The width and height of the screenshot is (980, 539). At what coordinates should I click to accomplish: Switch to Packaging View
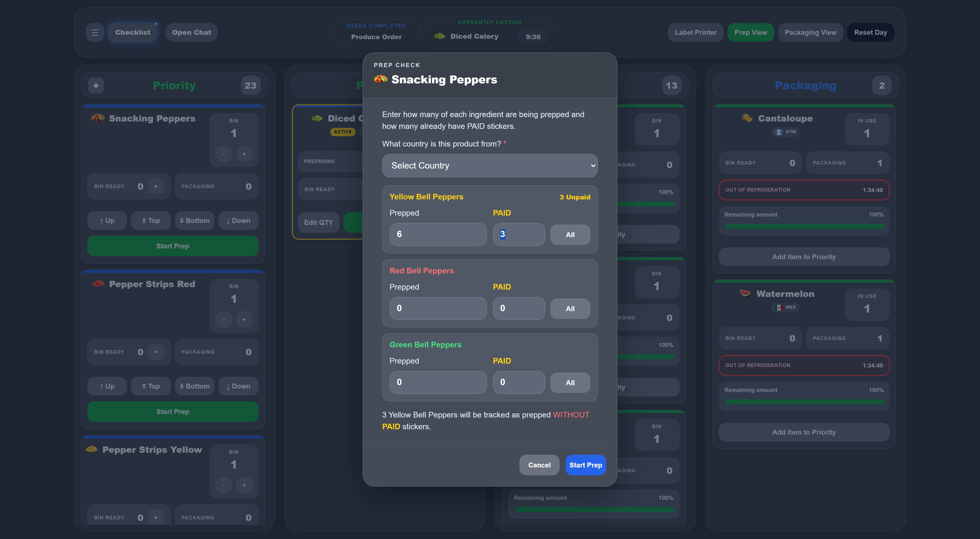coord(810,32)
